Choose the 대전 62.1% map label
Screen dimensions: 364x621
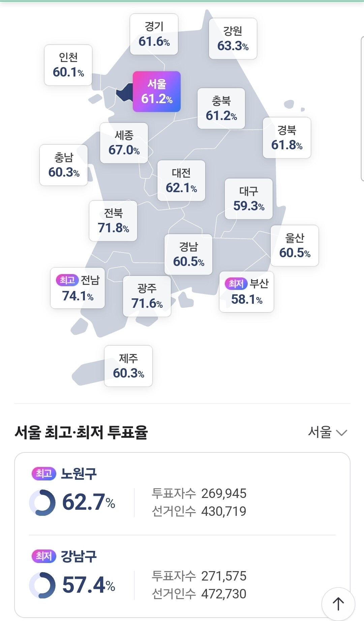point(181,181)
